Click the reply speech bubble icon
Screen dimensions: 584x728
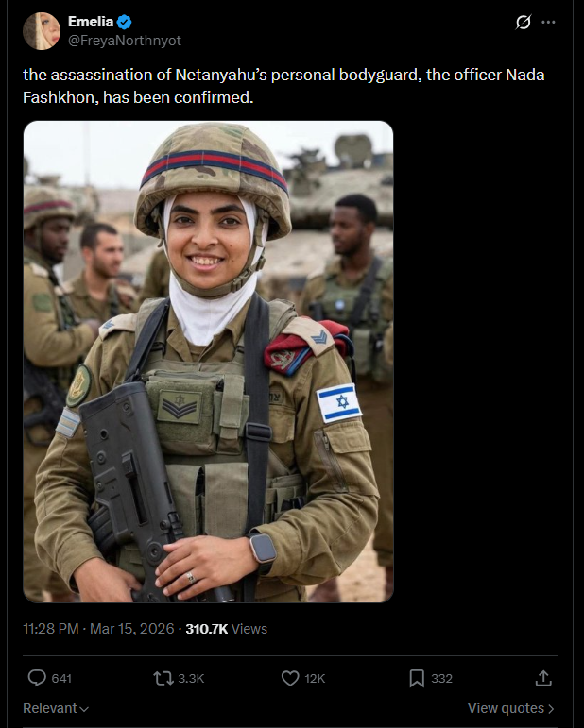pos(37,678)
